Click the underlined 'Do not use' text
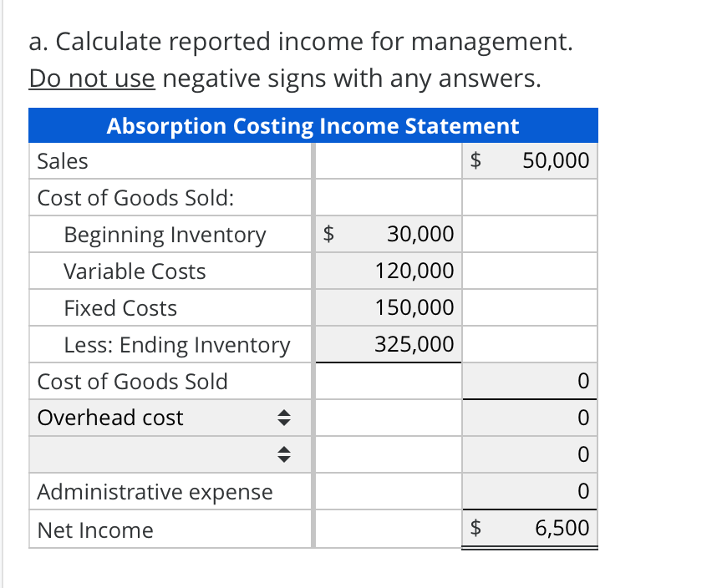 point(92,79)
